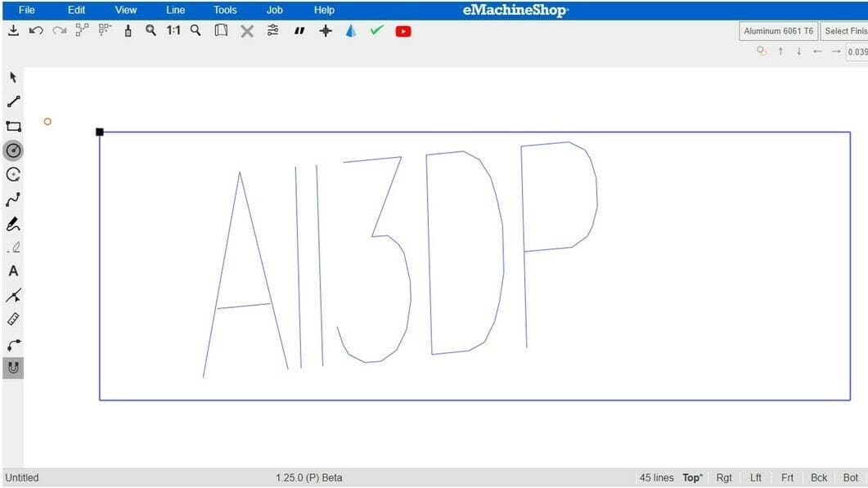
Task: Open the File menu
Action: pos(26,10)
